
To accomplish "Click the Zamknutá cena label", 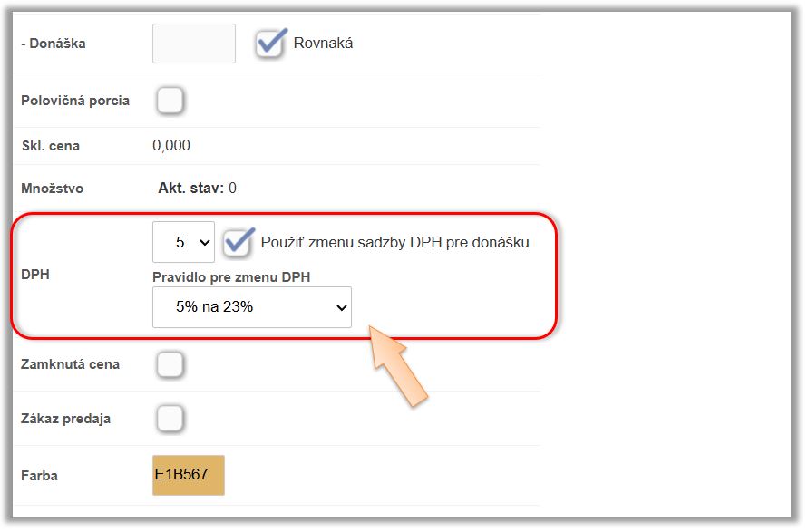I will 71,364.
